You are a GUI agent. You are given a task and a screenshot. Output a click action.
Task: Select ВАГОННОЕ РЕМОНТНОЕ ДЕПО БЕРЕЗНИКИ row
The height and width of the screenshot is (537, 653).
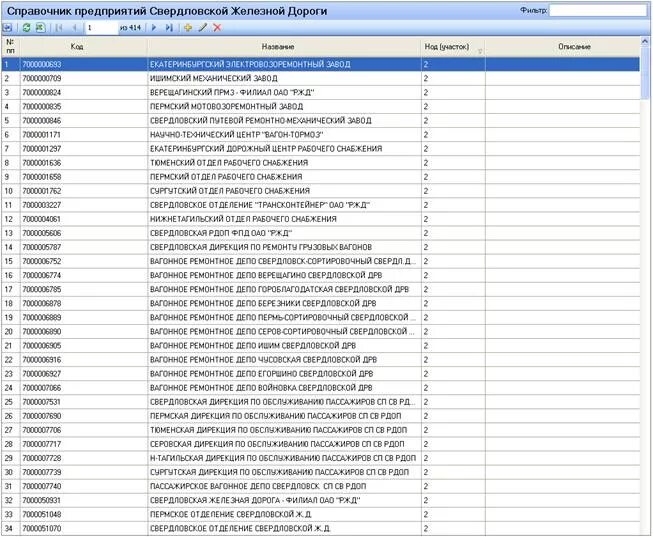[321, 303]
